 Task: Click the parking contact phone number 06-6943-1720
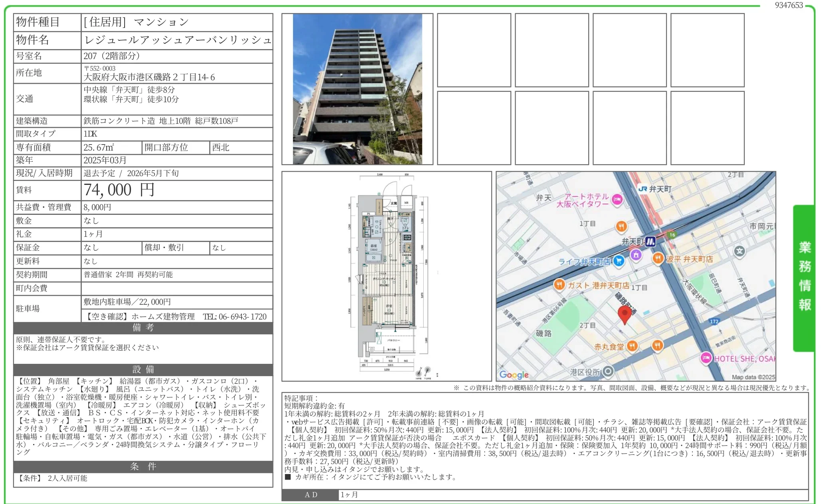pyautogui.click(x=242, y=317)
